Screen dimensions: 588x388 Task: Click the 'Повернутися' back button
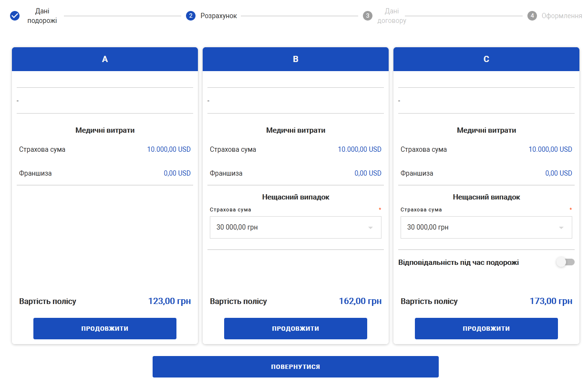(x=295, y=367)
